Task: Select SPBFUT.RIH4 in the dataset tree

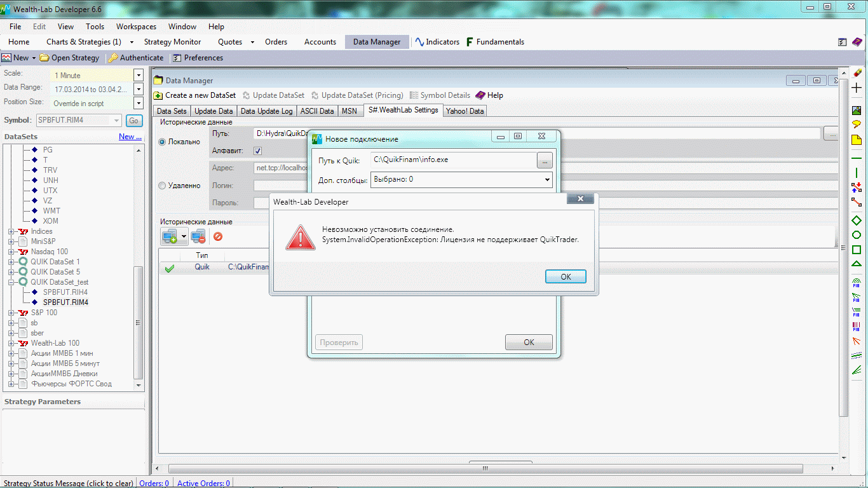Action: coord(65,292)
